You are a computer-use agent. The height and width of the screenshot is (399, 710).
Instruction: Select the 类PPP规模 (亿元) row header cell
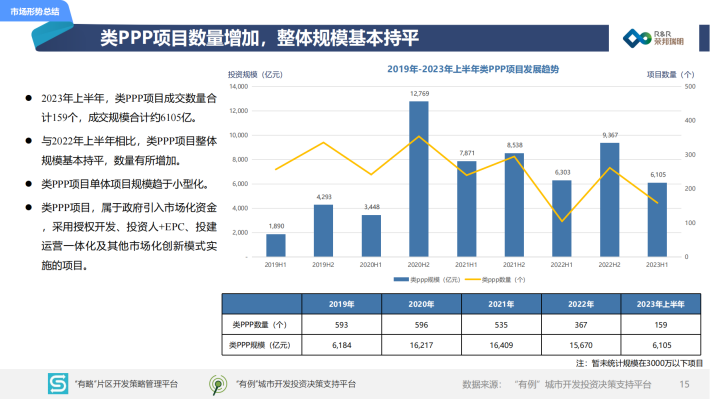pos(262,345)
